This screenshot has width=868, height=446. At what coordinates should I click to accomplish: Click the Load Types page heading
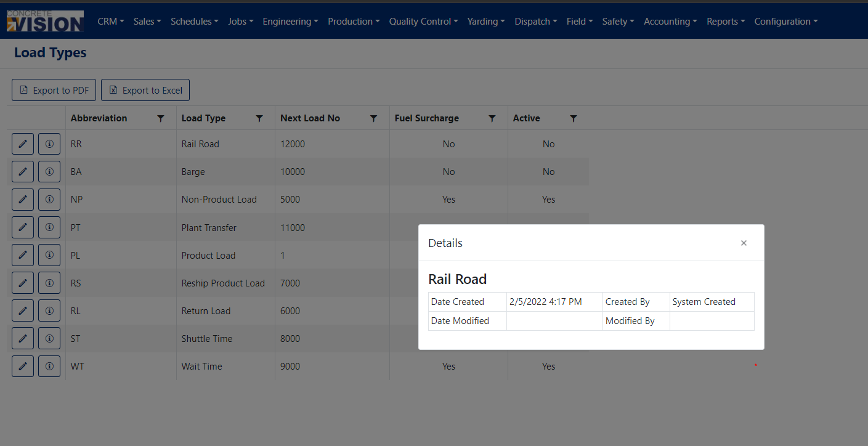point(51,53)
